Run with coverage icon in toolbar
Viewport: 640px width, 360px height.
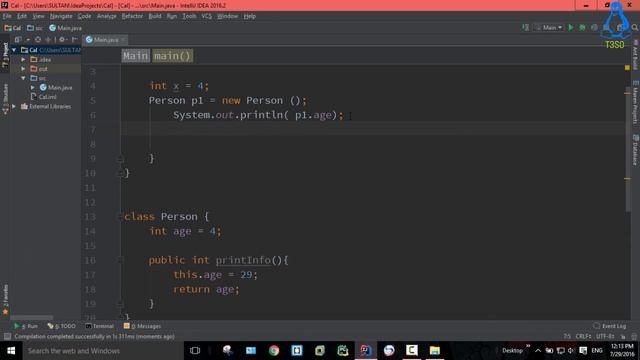(594, 27)
